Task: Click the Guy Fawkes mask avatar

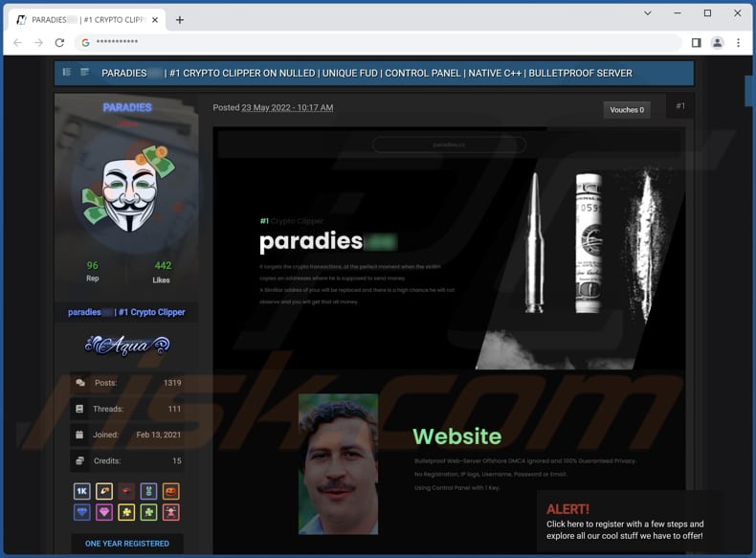Action: click(127, 192)
